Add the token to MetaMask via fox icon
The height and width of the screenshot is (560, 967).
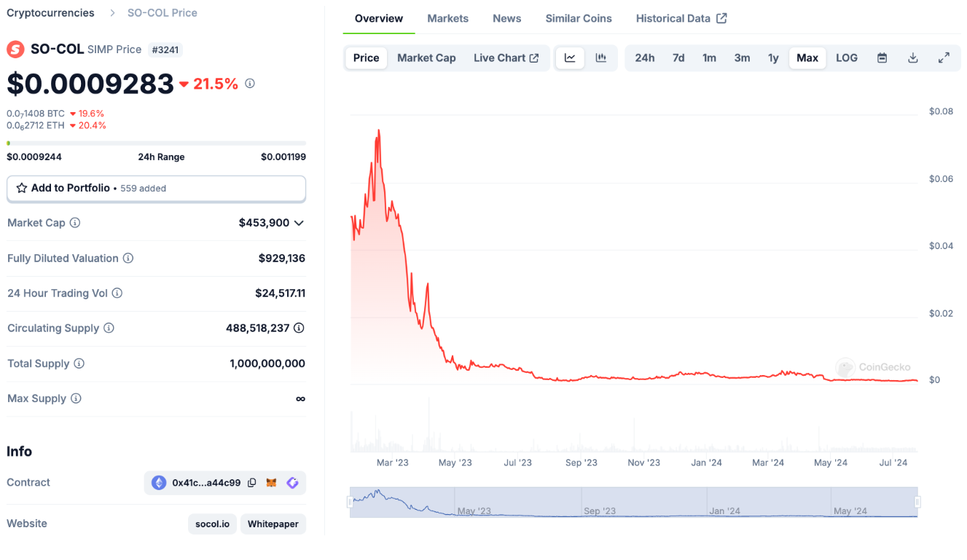271,483
